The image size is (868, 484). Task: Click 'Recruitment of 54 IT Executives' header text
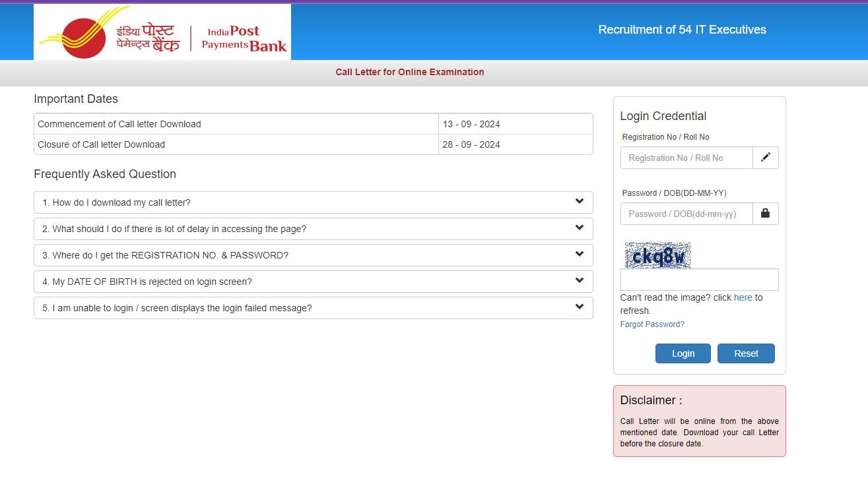tap(682, 30)
